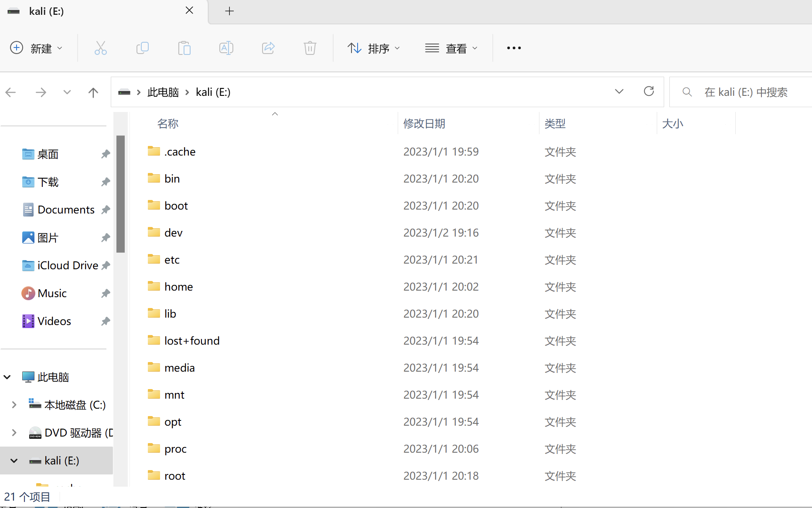Open 下载 in quick access

(48, 182)
